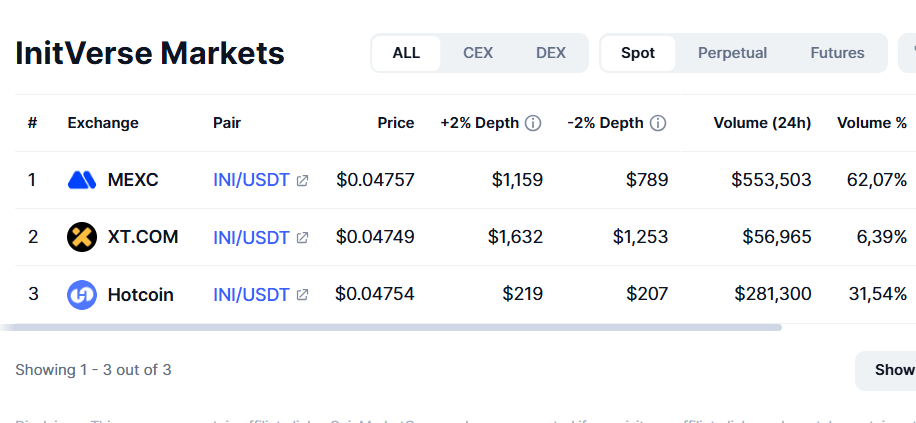
Task: Open the Show rows dropdown
Action: [886, 370]
